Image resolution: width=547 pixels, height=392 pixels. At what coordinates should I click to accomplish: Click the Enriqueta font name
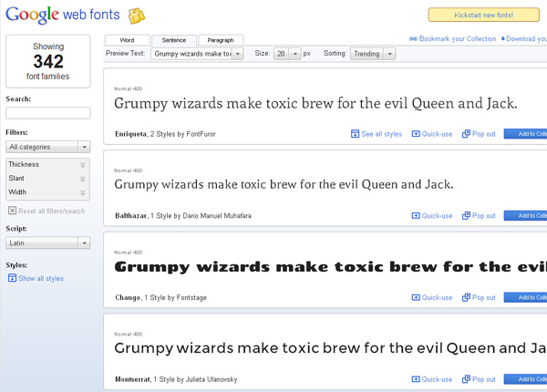pyautogui.click(x=131, y=134)
